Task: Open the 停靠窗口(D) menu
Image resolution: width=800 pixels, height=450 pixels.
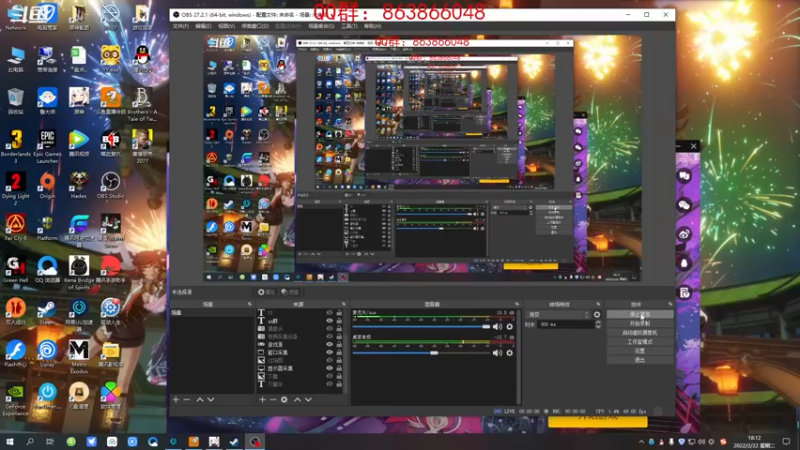Action: (255, 26)
